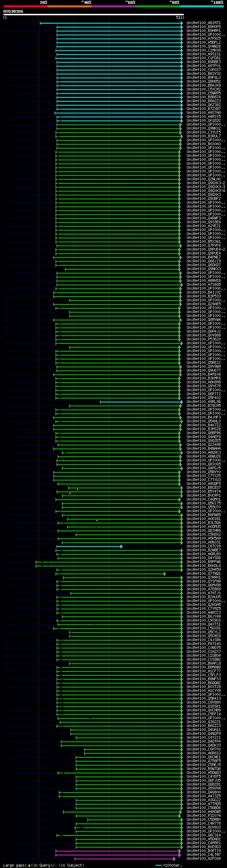
Task: Select the UniRef100_A7P925 label
Action: pyautogui.click(x=204, y=39)
